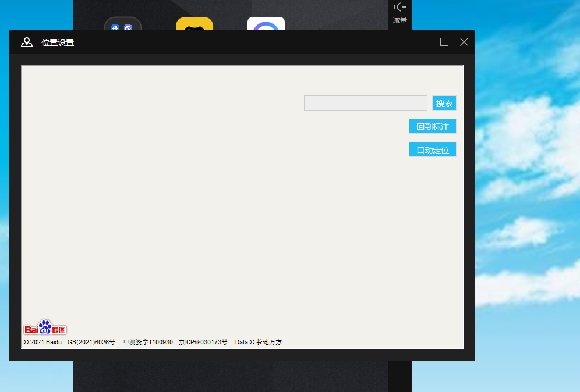Click the 位置设置 window title text

(58, 42)
